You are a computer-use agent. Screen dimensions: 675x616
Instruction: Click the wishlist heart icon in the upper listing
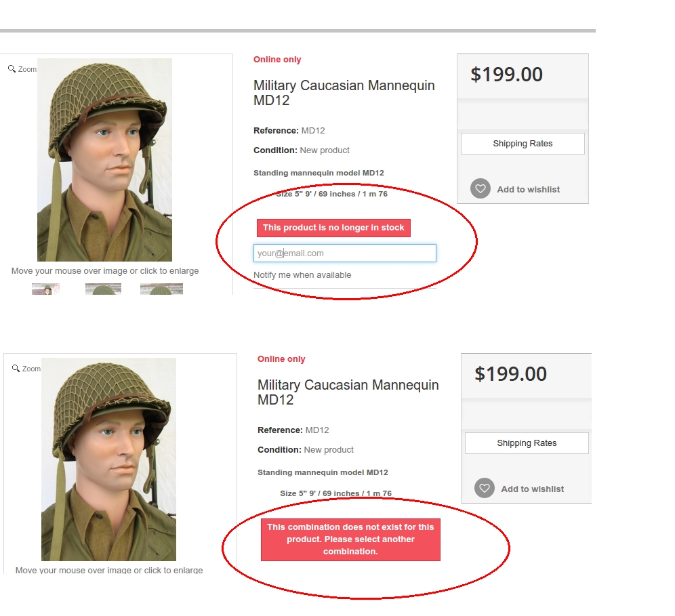click(x=480, y=189)
